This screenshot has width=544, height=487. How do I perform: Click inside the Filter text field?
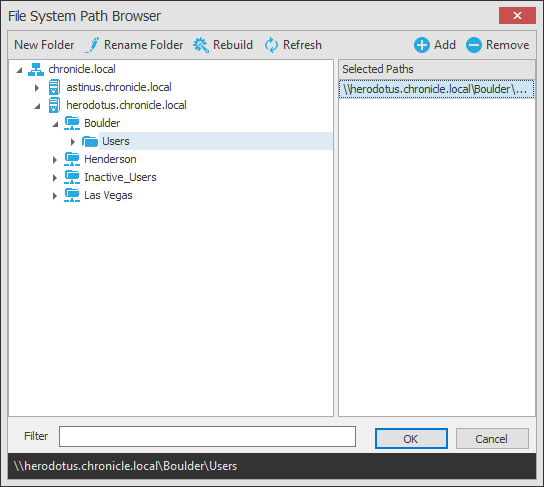207,436
